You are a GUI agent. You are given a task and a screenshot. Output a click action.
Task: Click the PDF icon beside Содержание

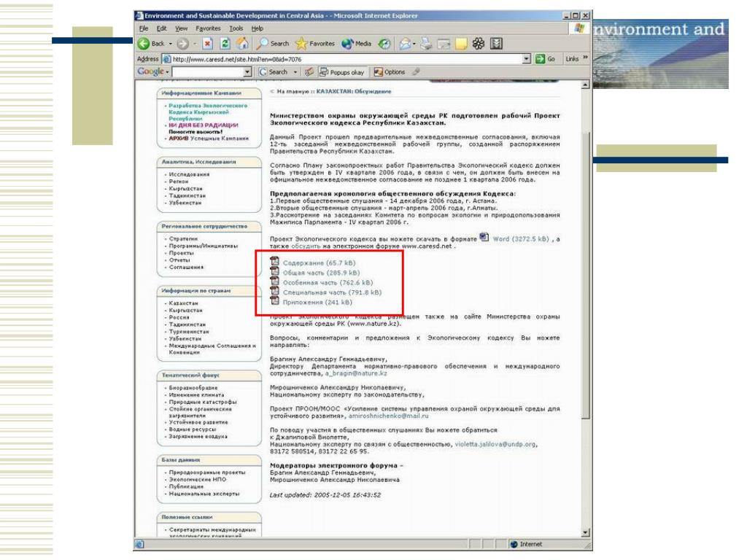point(275,261)
